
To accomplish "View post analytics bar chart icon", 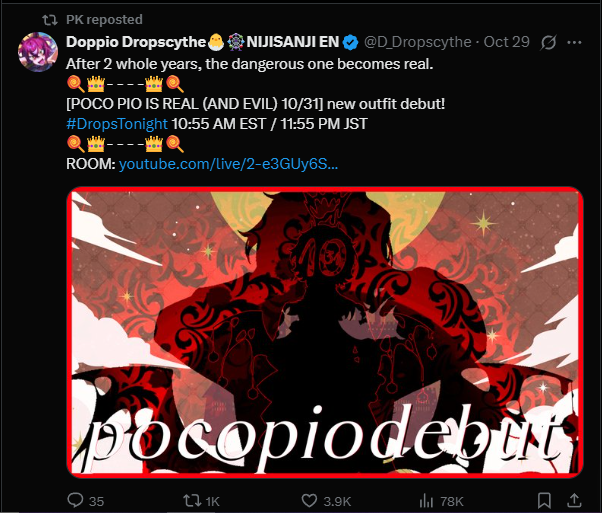I will point(426,501).
